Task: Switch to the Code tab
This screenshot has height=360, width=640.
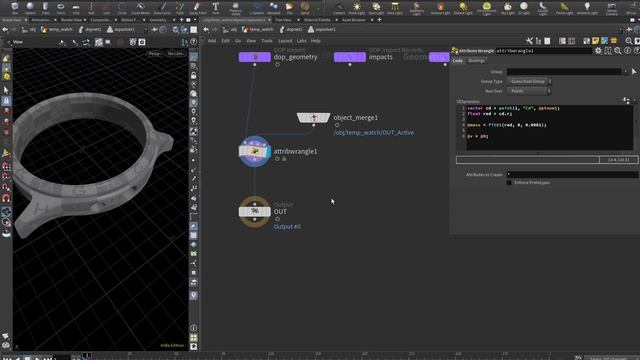Action: click(458, 61)
